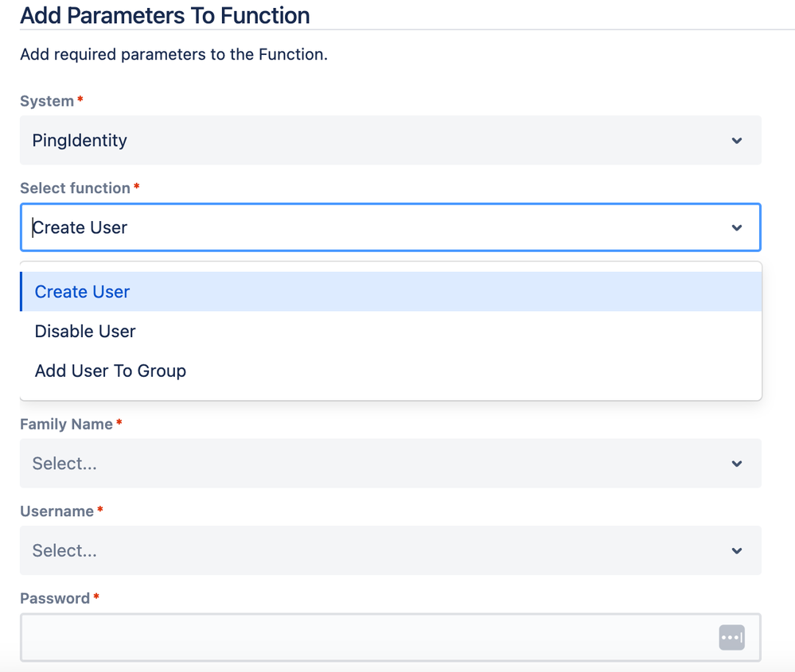Click the chevron arrow in the System dropdown
The width and height of the screenshot is (795, 672).
click(x=737, y=141)
